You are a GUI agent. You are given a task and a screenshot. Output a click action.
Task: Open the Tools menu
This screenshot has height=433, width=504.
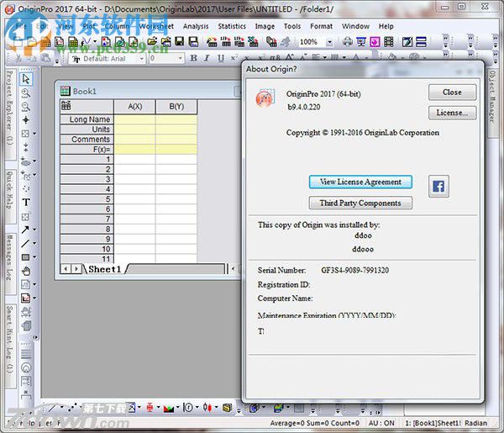click(292, 26)
